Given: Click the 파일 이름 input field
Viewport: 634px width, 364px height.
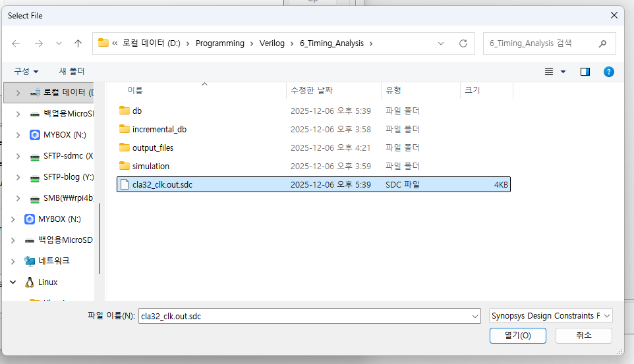Looking at the screenshot, I should coord(305,316).
